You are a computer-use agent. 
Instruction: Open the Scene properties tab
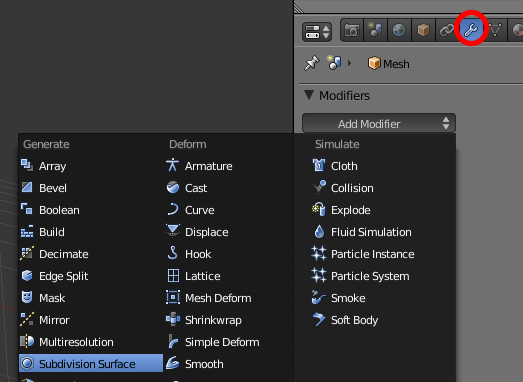pos(376,30)
